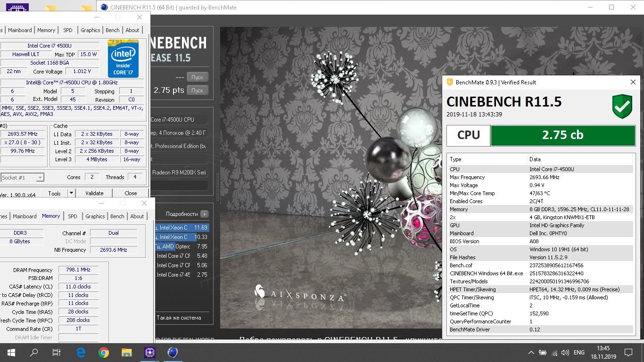This screenshot has width=644, height=362.
Task: Maximize the Cinebench window
Action: click(x=611, y=7)
